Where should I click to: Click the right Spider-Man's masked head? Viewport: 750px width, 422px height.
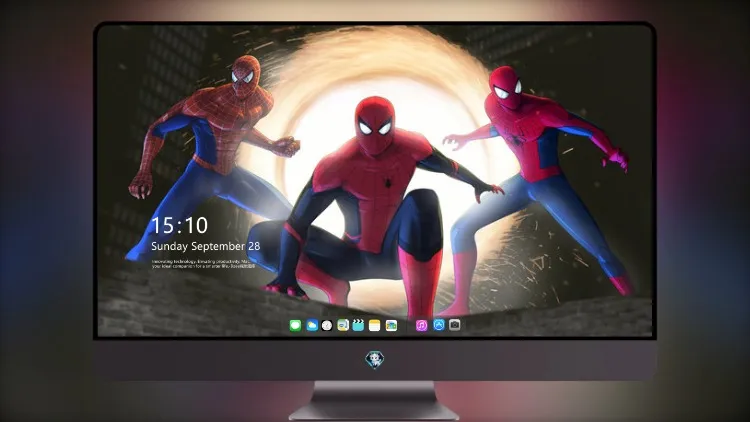[x=505, y=88]
